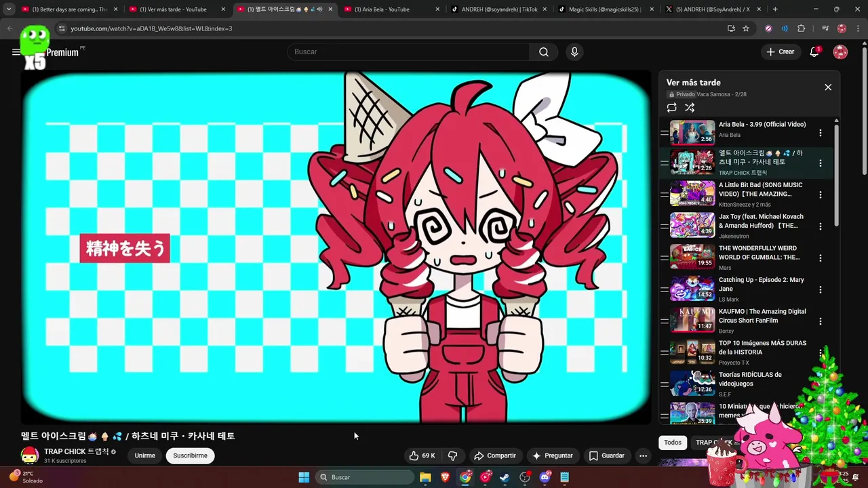Toggle playlist loop
Screen dimensions: 868x488
pyautogui.click(x=671, y=108)
